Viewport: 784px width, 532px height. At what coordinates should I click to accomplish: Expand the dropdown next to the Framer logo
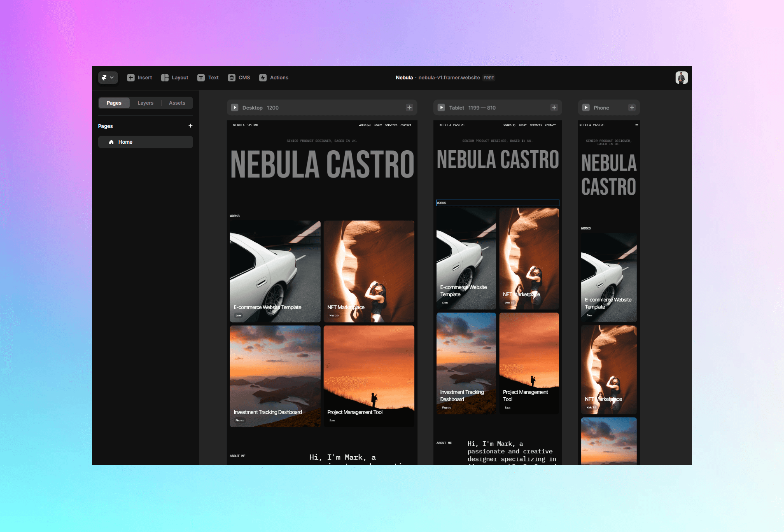pos(112,78)
